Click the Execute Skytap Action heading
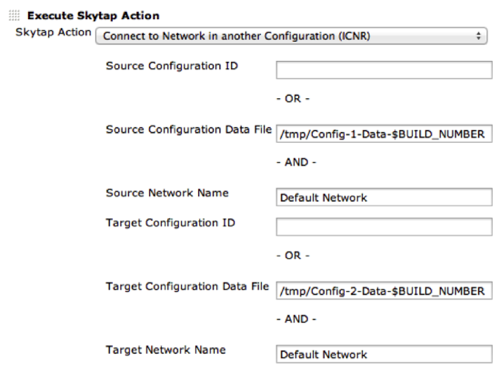The width and height of the screenshot is (500, 372). [93, 16]
